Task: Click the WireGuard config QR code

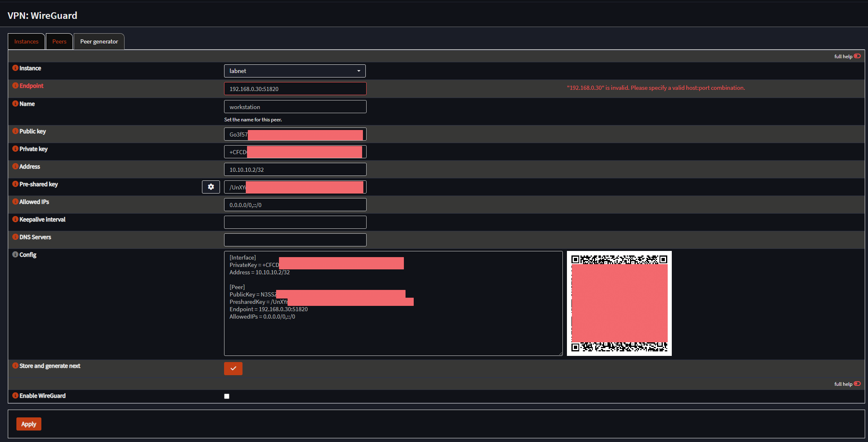Action: [619, 303]
